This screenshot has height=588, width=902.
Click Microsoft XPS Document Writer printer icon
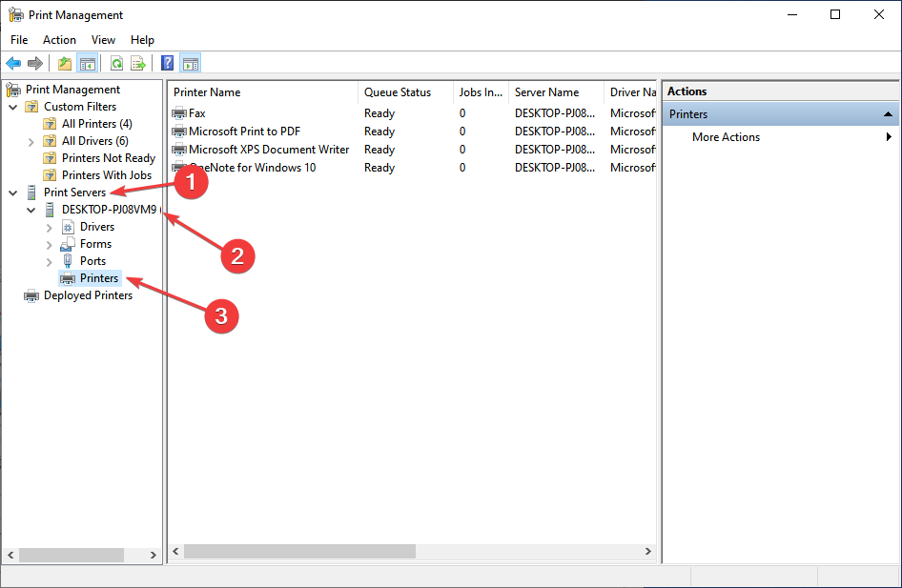click(x=179, y=150)
